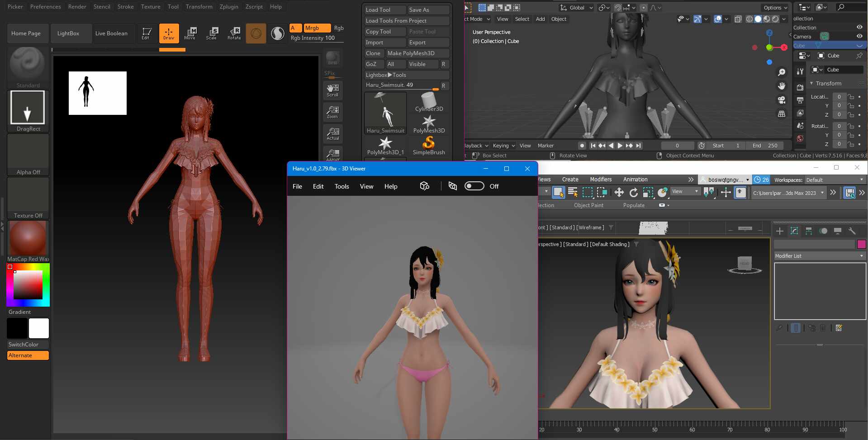Image resolution: width=868 pixels, height=440 pixels.
Task: Open the Workspaces Default dropdown
Action: tap(835, 180)
